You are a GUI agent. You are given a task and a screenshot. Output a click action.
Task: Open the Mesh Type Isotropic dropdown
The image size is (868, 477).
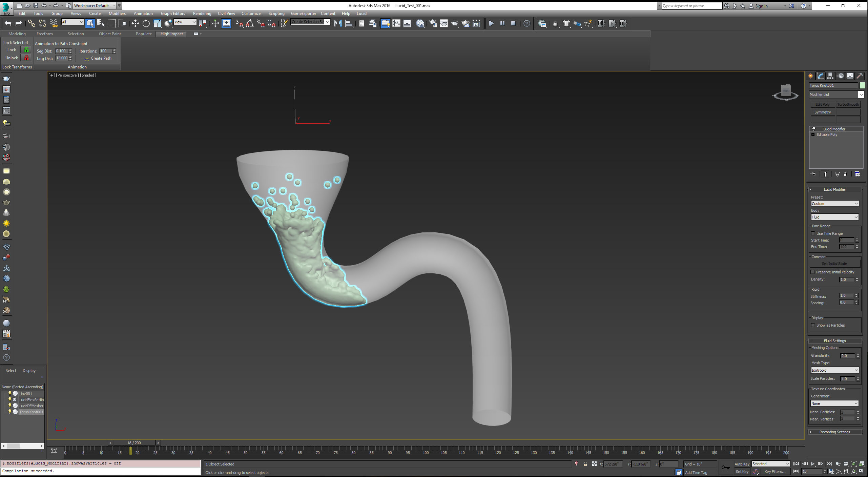click(x=834, y=370)
